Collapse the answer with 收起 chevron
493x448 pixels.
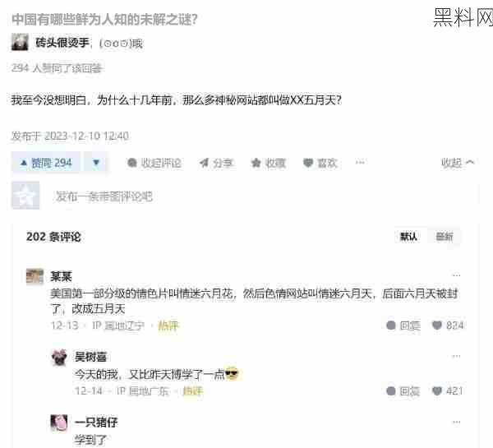(458, 163)
